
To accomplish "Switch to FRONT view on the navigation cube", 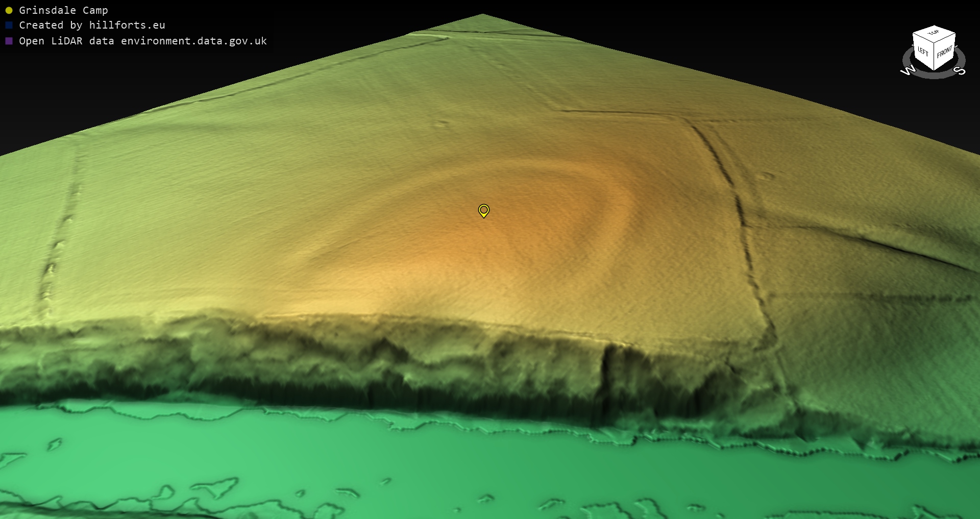I will 945,52.
